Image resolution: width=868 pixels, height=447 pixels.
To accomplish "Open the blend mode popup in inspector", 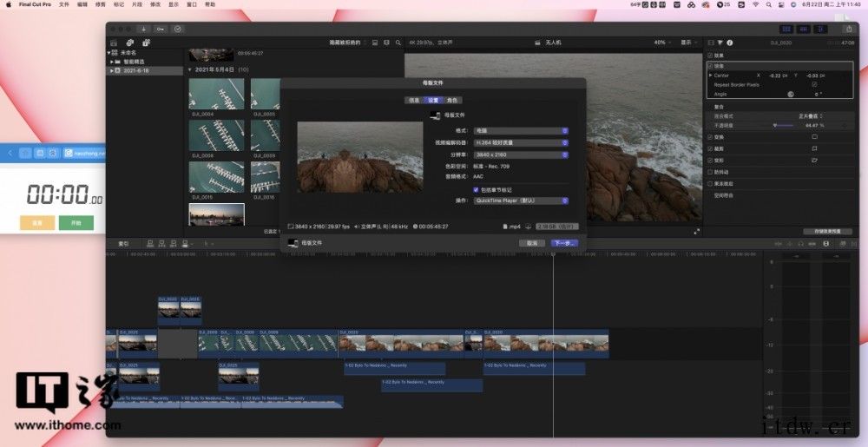I will [x=811, y=116].
